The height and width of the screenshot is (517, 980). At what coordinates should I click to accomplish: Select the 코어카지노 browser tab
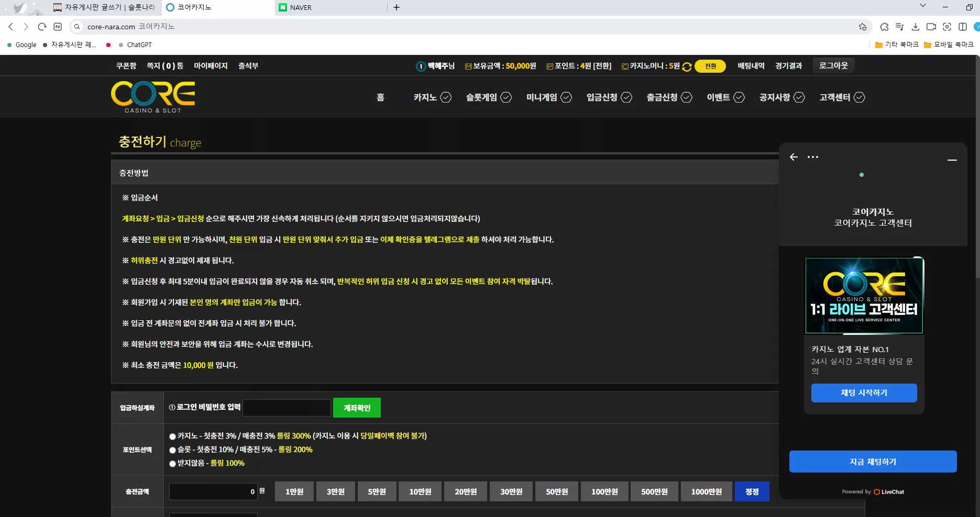217,7
